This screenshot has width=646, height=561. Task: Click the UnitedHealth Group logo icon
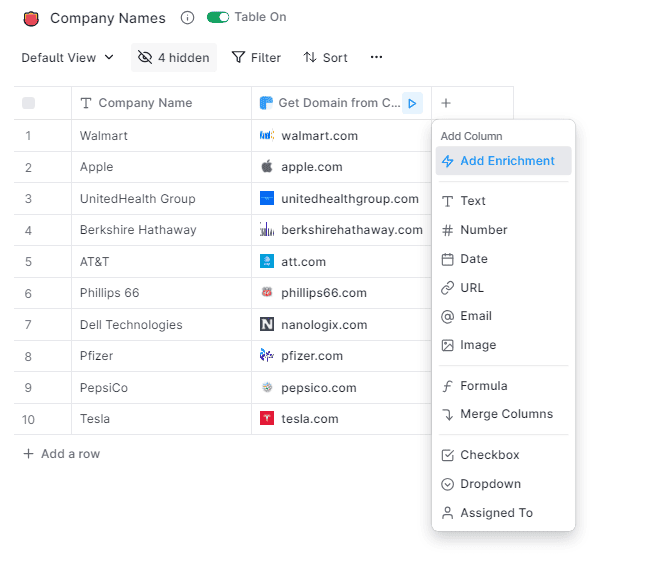tap(267, 198)
